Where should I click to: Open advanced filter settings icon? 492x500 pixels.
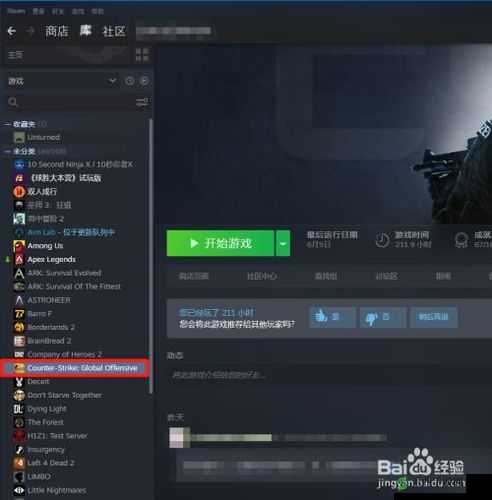142,102
